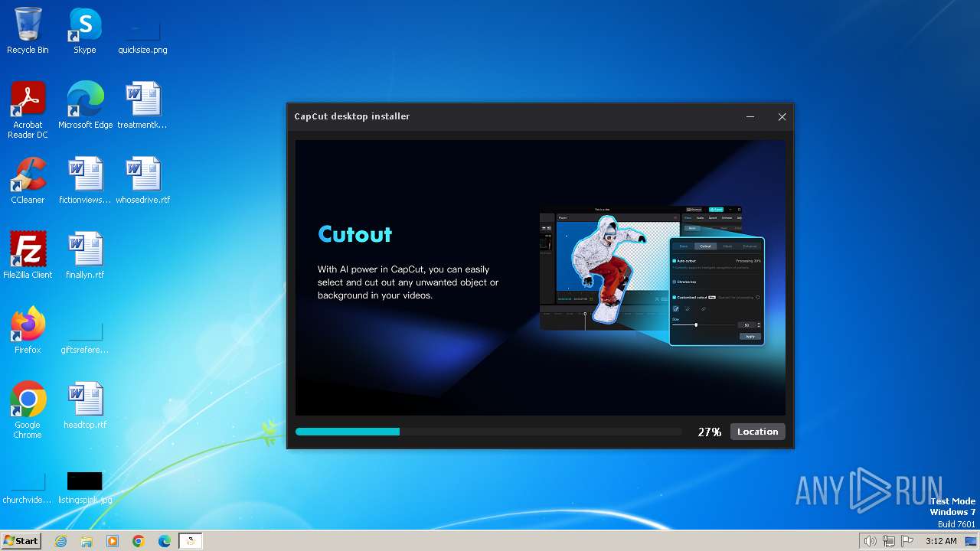Viewport: 980px width, 551px height.
Task: Launch Google Chrome desktop shortcut
Action: coord(28,409)
